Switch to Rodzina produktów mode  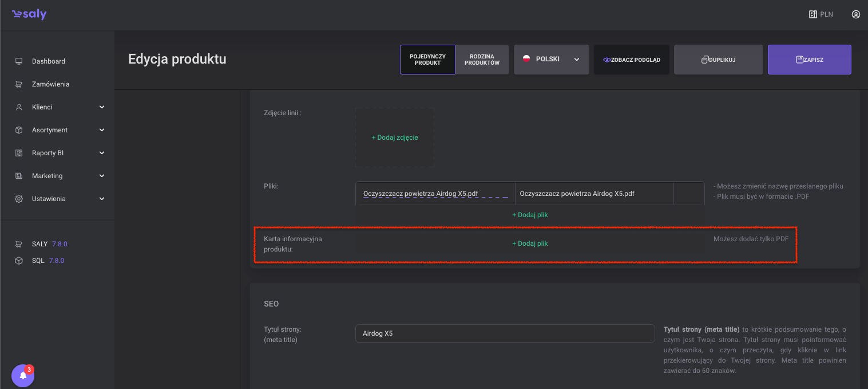click(482, 60)
